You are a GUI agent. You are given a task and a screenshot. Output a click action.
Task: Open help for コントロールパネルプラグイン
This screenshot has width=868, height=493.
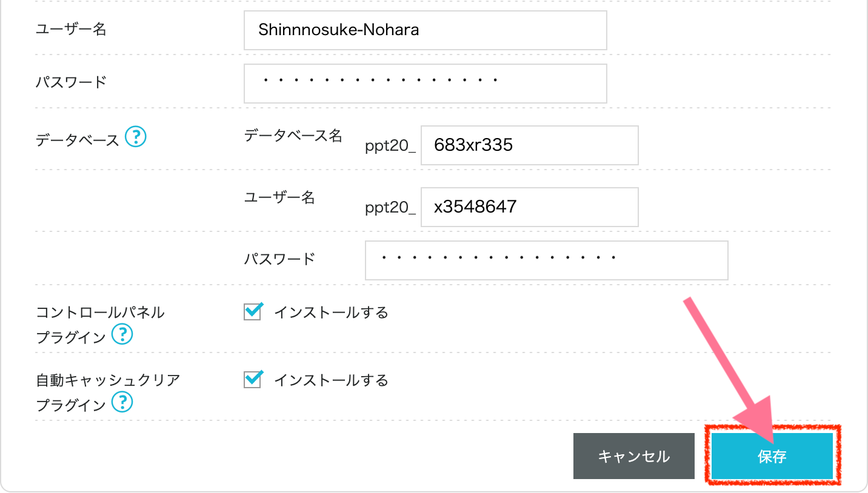(122, 334)
